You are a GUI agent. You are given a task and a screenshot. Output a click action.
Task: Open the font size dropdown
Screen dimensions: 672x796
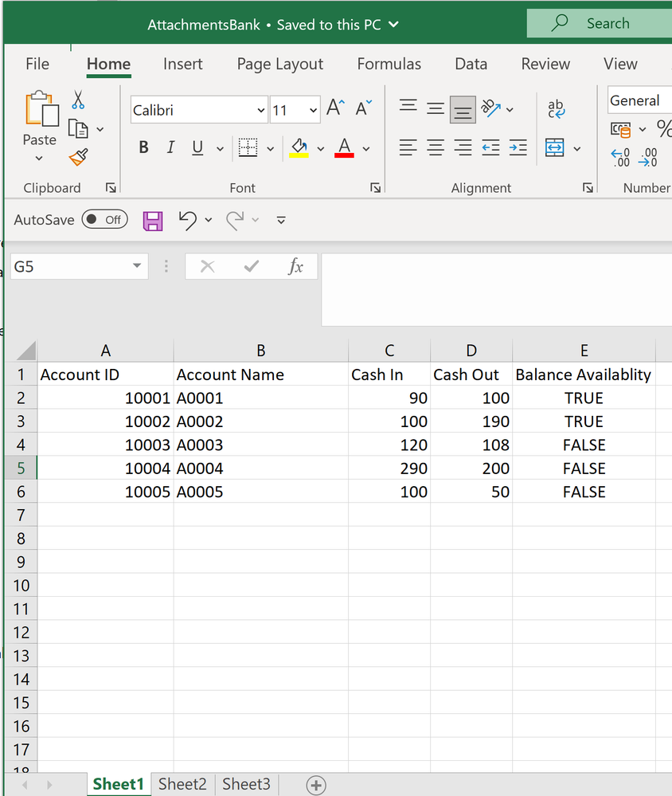(x=313, y=111)
